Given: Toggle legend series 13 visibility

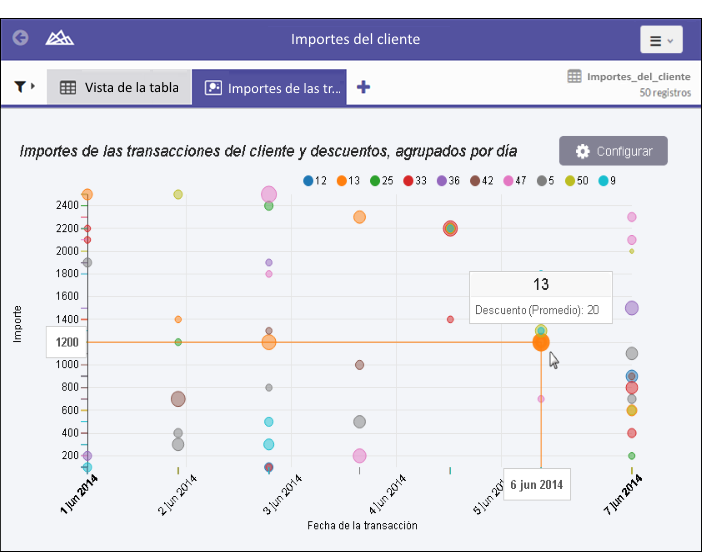Looking at the screenshot, I should point(348,181).
